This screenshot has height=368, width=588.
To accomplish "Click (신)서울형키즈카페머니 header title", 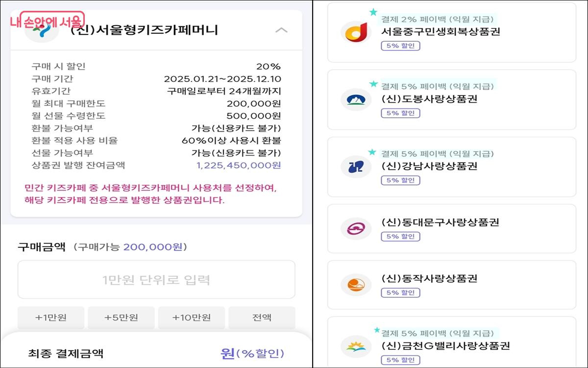I will coord(145,30).
